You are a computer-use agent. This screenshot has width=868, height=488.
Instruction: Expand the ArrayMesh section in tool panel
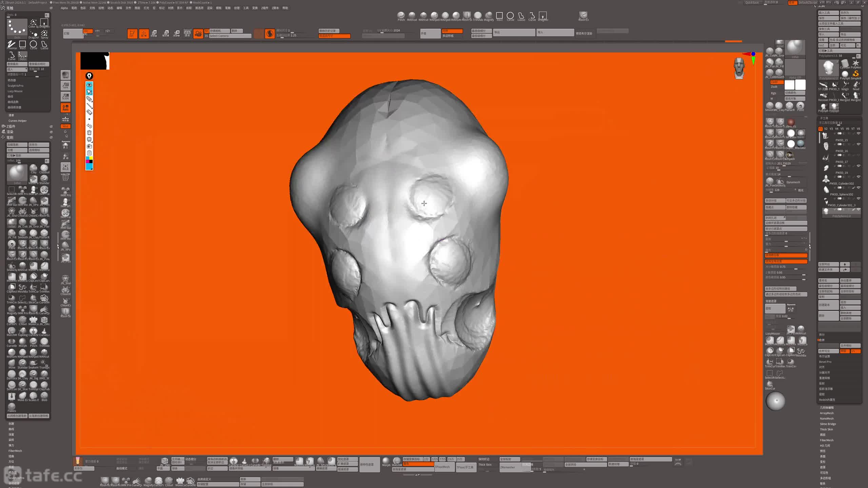[x=827, y=413]
